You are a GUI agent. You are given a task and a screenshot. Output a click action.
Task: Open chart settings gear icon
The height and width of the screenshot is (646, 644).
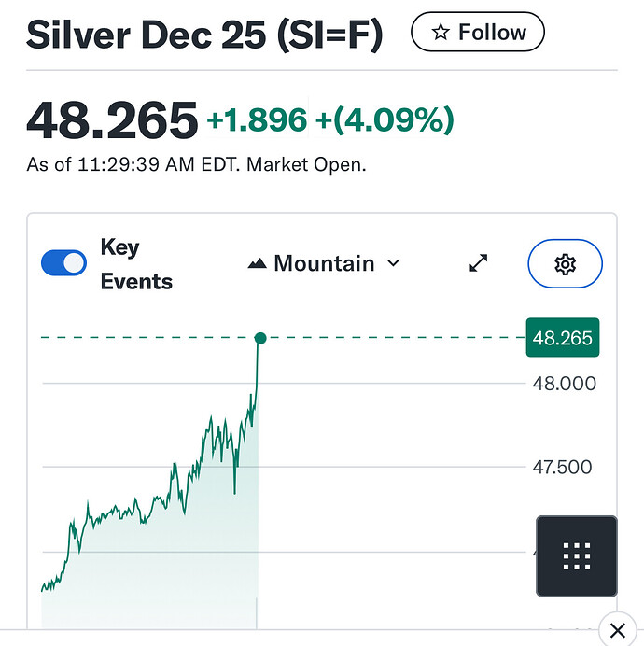(x=565, y=265)
